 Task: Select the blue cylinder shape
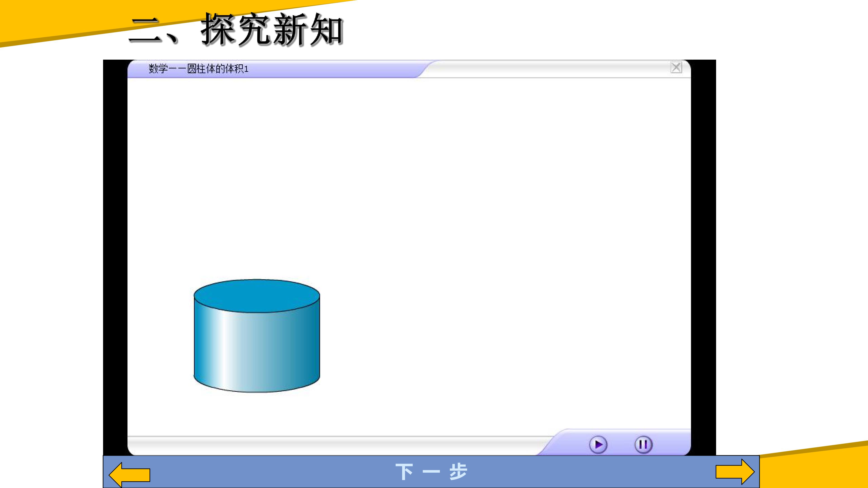point(257,335)
